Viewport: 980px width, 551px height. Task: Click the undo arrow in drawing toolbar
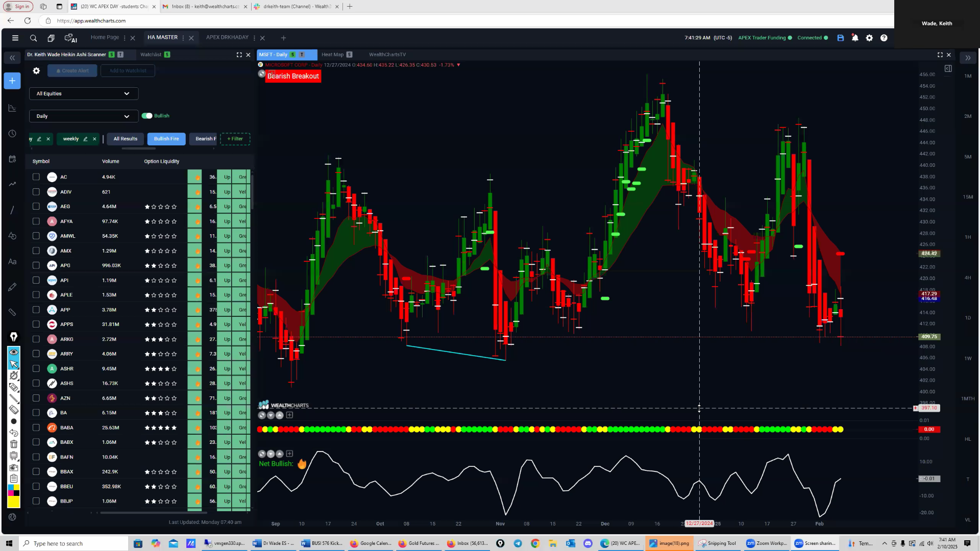pyautogui.click(x=14, y=433)
